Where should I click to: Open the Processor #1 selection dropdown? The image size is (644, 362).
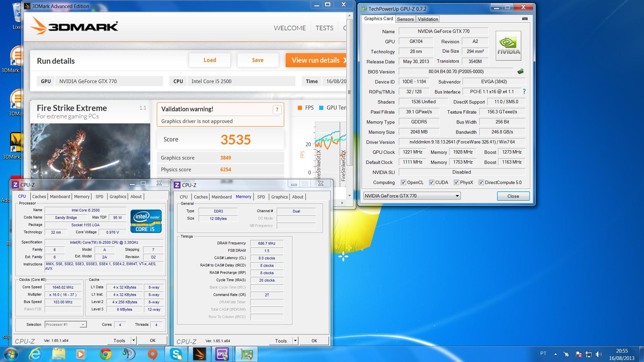66,324
